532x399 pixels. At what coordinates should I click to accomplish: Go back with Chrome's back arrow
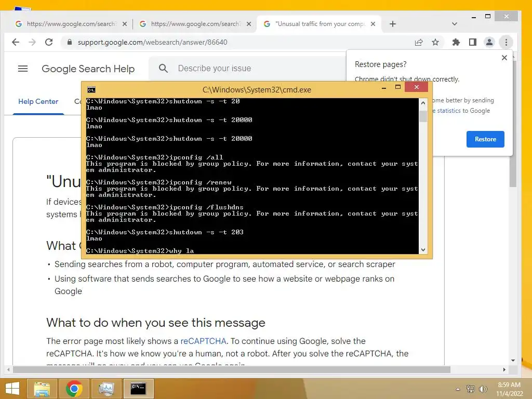point(16,42)
